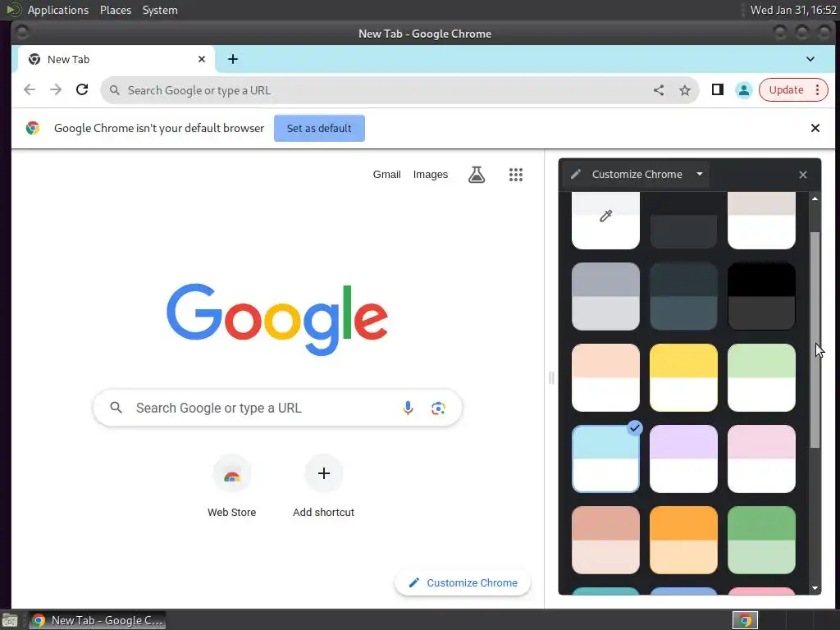Dismiss the default browser infobar
Viewport: 840px width, 630px height.
pyautogui.click(x=815, y=128)
